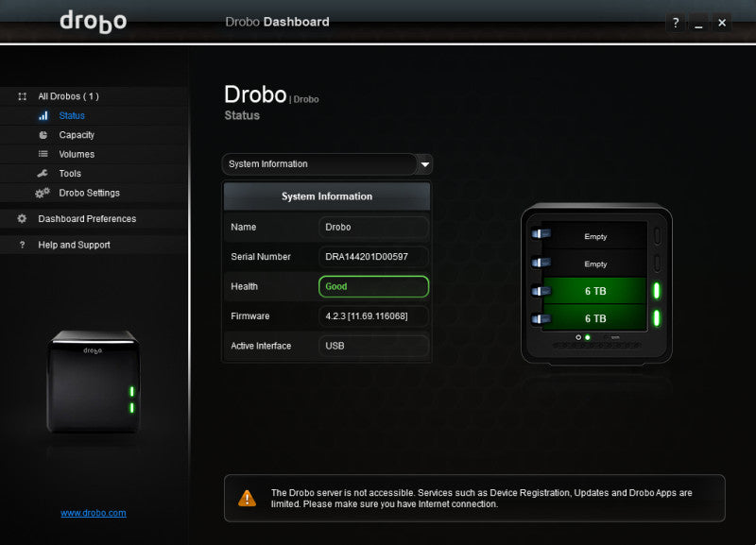
Task: Open the System Information dropdown arrow
Action: coord(424,164)
